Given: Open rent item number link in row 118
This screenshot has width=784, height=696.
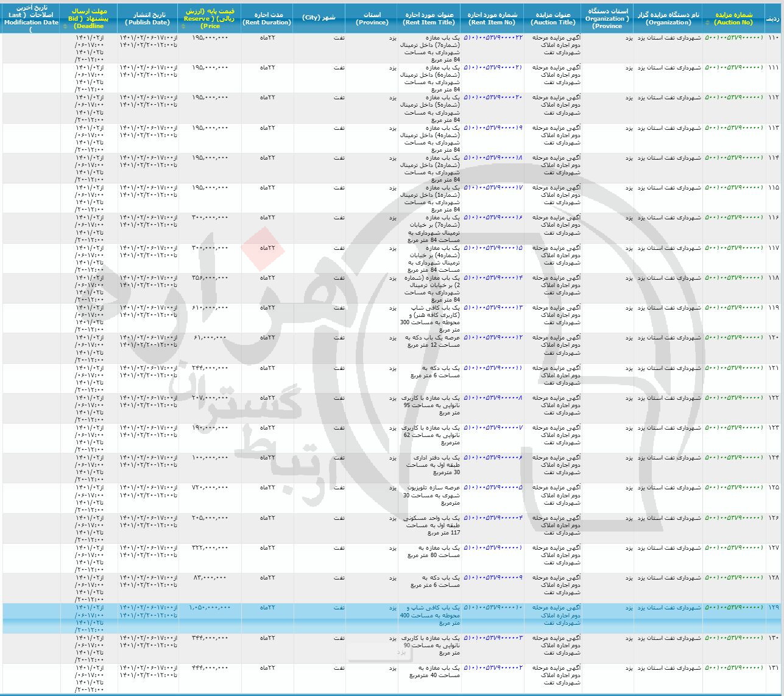Looking at the screenshot, I should [493, 278].
